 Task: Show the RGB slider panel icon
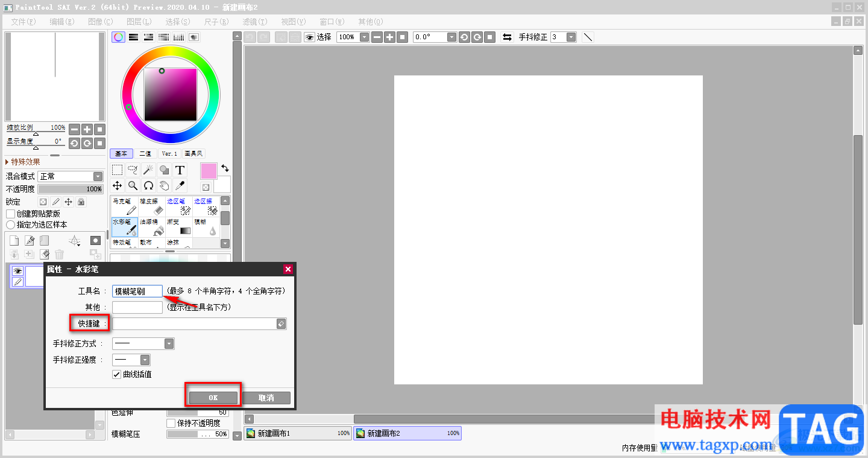click(134, 37)
